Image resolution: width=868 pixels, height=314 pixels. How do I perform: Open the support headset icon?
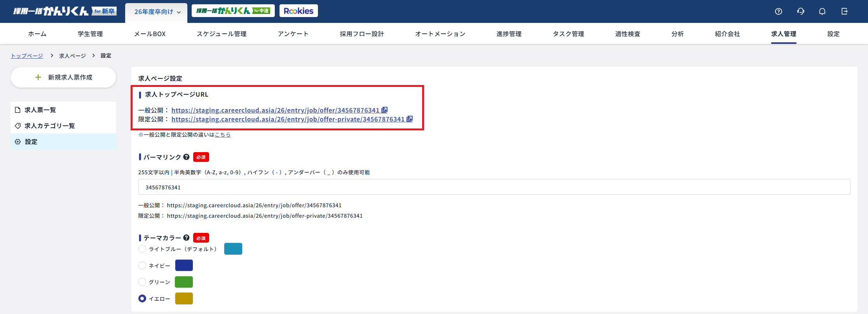(x=800, y=11)
